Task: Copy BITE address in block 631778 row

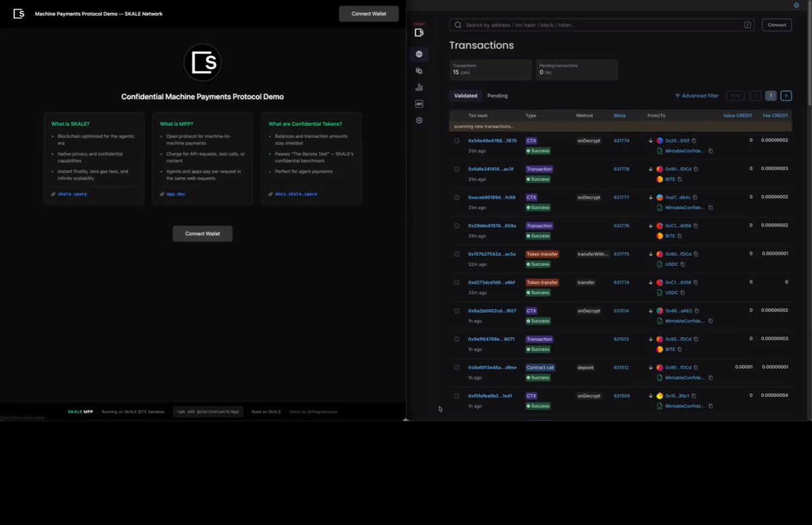Action: [x=679, y=179]
